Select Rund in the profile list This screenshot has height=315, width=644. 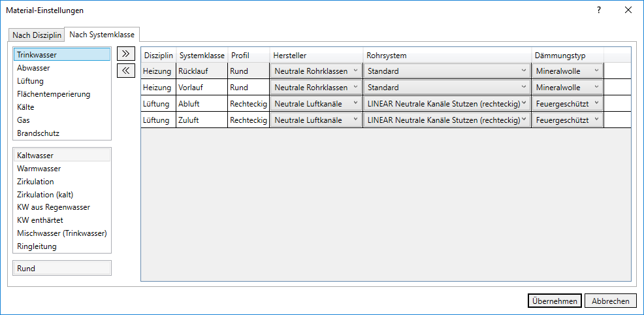pyautogui.click(x=62, y=269)
